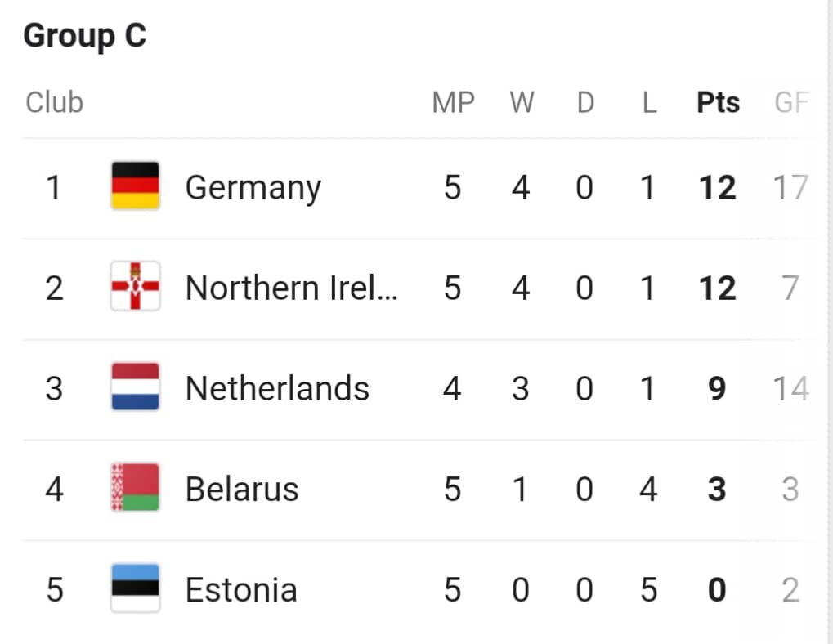Click the Club column header
This screenshot has width=833, height=644.
(54, 102)
